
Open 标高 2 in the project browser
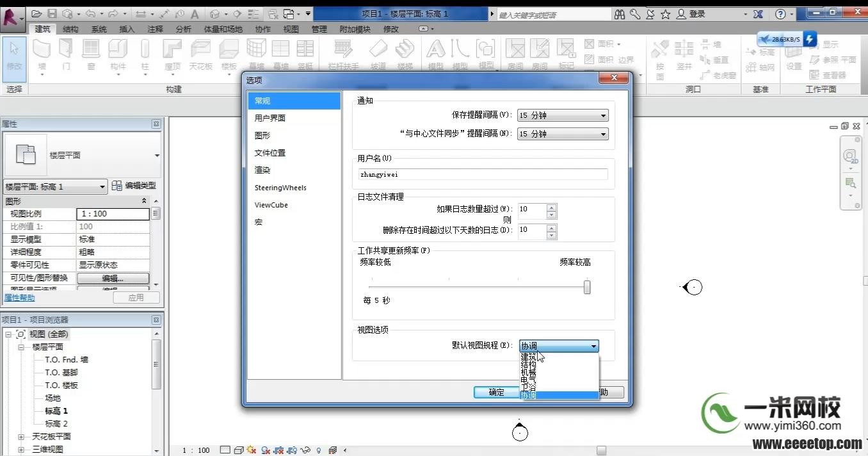tap(56, 424)
